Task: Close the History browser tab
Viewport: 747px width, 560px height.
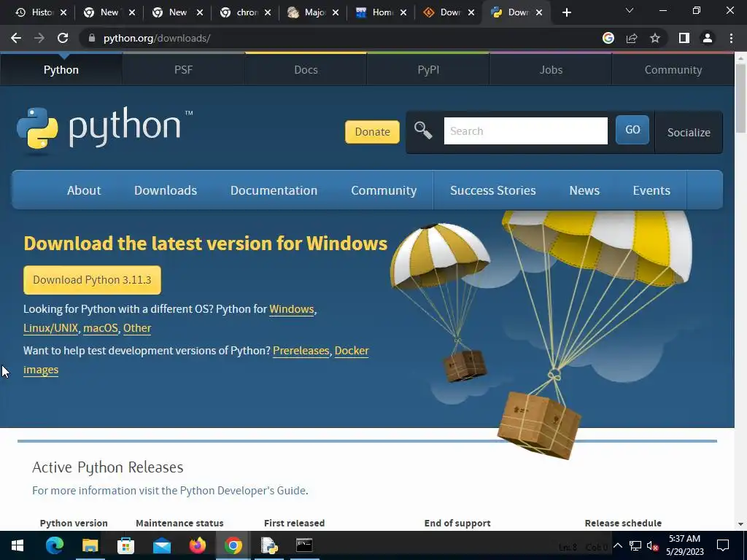Action: pyautogui.click(x=63, y=12)
